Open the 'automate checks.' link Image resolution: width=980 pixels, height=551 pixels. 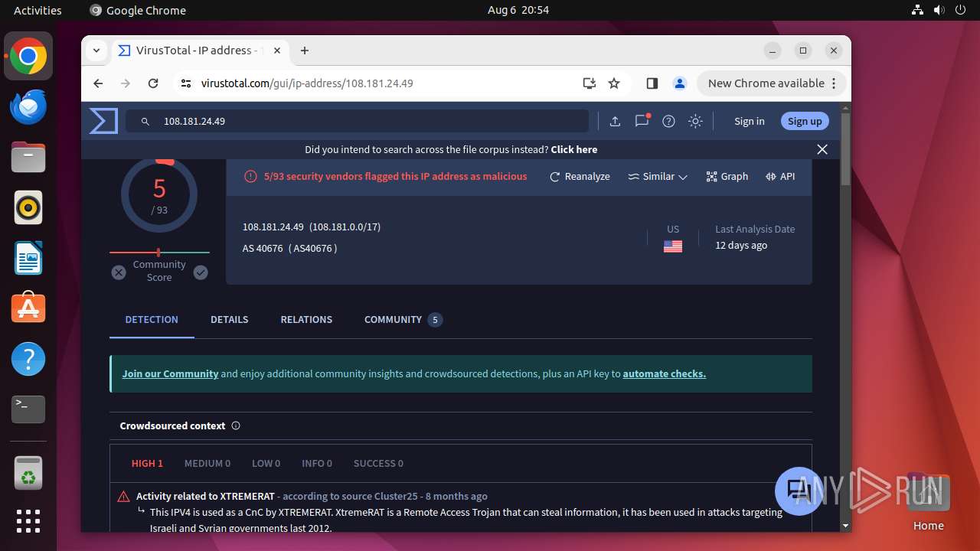(x=665, y=373)
